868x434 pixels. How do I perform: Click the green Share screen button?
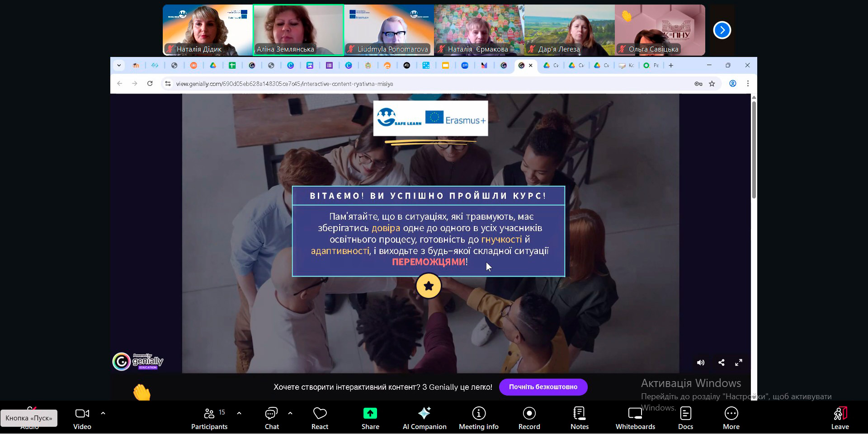[370, 418]
